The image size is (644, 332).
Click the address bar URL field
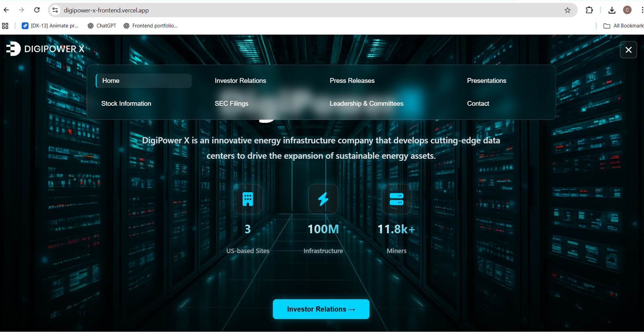click(313, 10)
